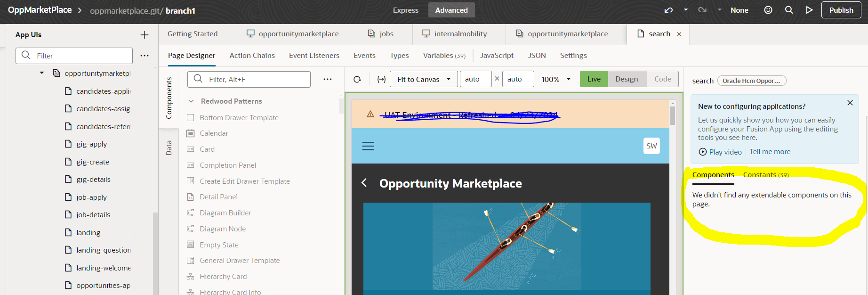
Task: Select the Card component
Action: 207,149
